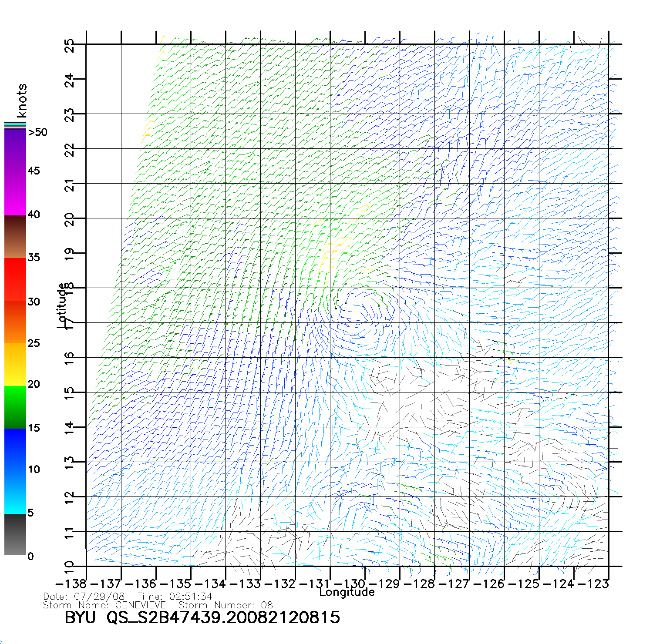Click the red 30-35 knots legend segment
This screenshot has height=644, width=653.
[x=15, y=279]
